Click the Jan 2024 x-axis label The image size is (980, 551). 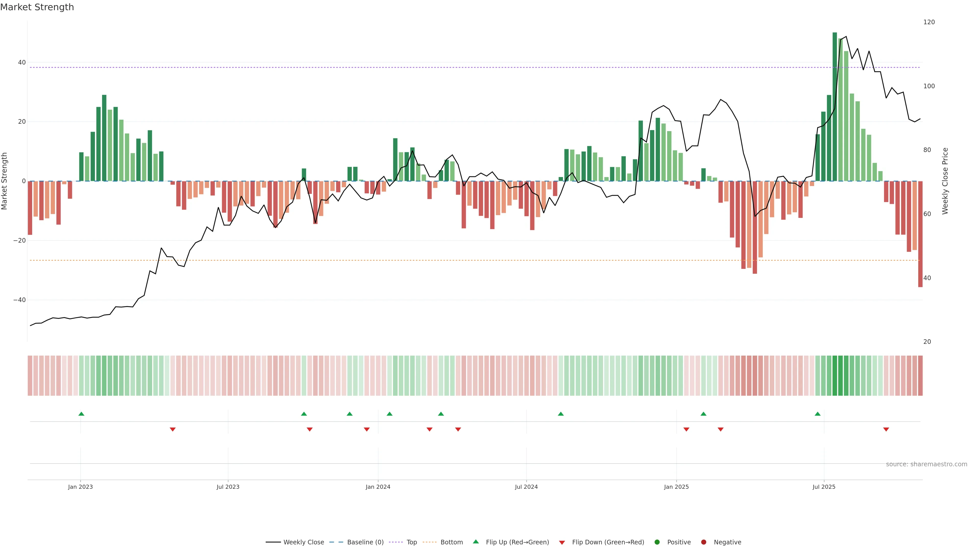tap(378, 487)
